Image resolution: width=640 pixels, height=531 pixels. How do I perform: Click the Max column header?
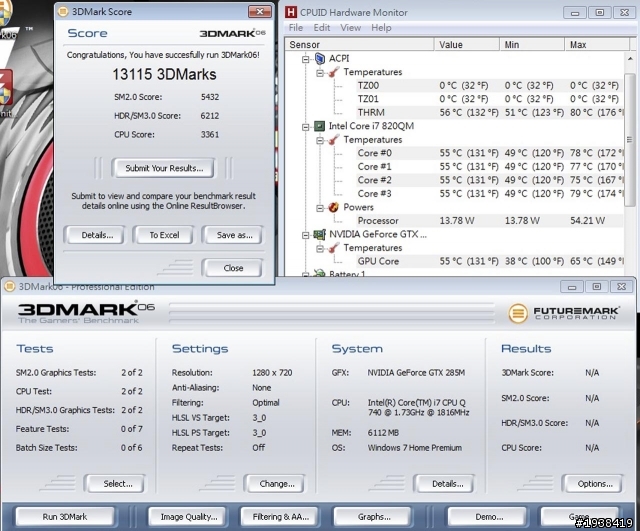[597, 44]
